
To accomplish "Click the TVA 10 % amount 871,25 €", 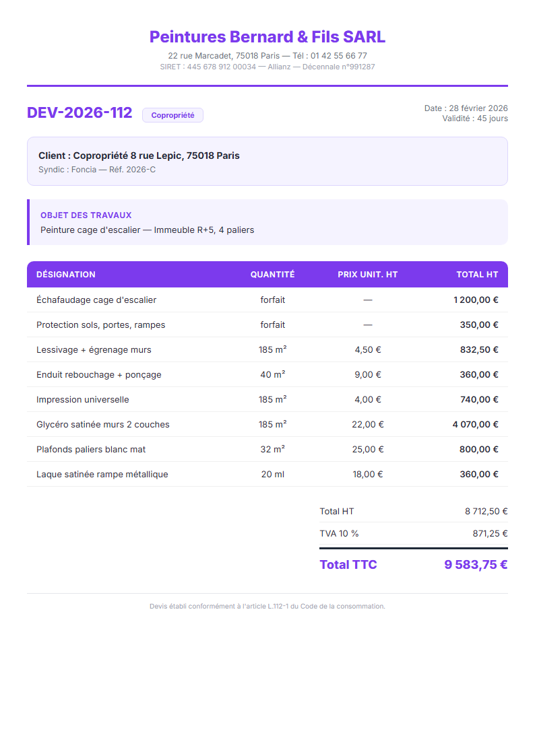I will [x=490, y=534].
